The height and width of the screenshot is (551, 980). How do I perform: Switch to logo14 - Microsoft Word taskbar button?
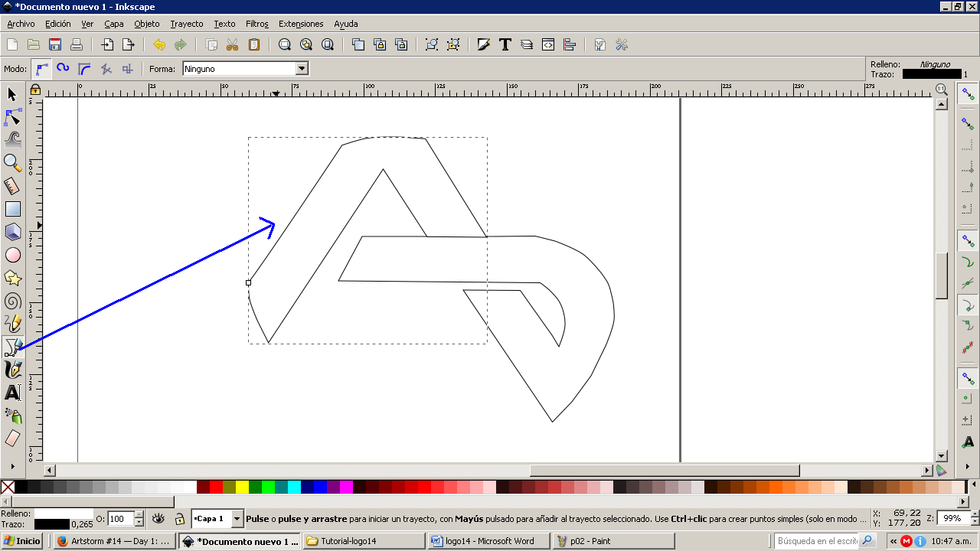click(x=488, y=541)
